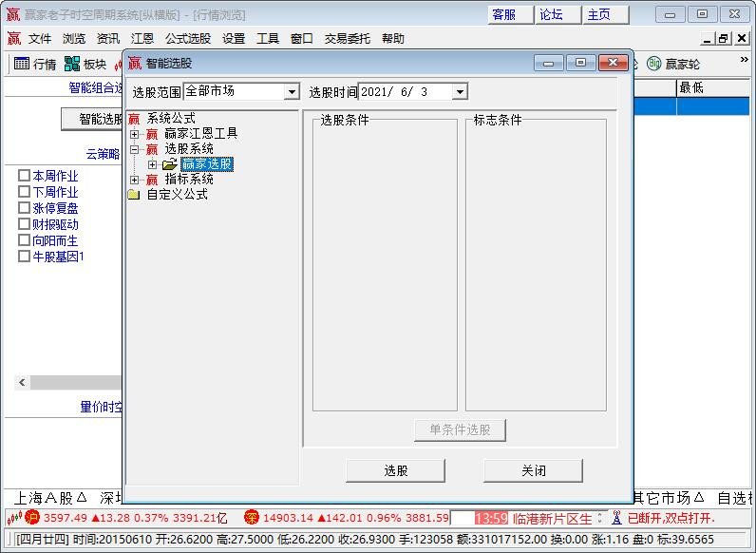This screenshot has width=756, height=553.
Task: Expand the 指标系统 tree node
Action: click(x=135, y=180)
